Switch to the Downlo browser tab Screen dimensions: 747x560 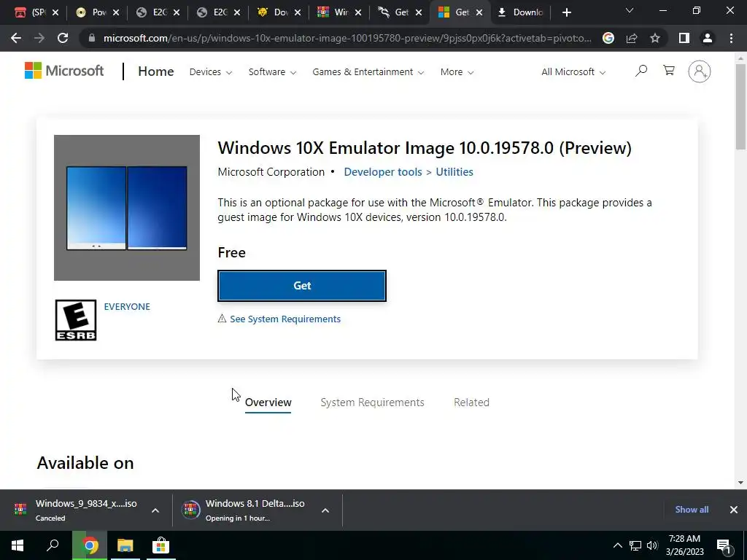click(521, 12)
